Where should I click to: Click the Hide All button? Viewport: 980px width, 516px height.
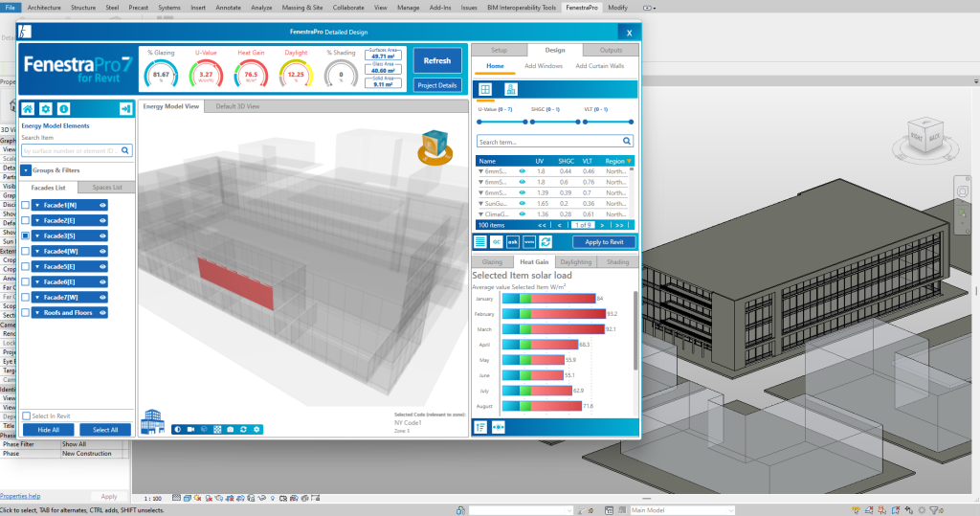[x=48, y=430]
